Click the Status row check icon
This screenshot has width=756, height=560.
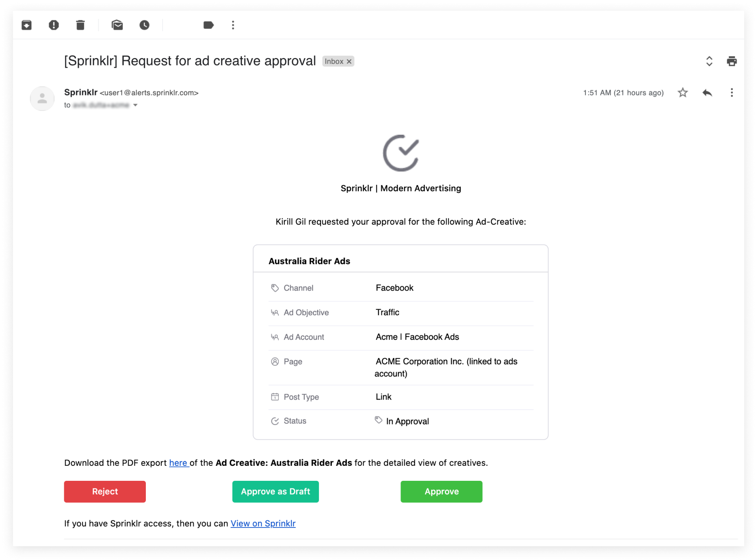click(275, 421)
